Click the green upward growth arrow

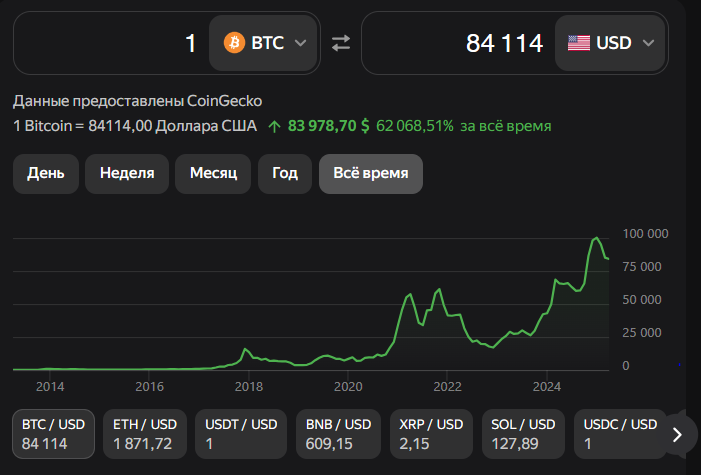[275, 127]
